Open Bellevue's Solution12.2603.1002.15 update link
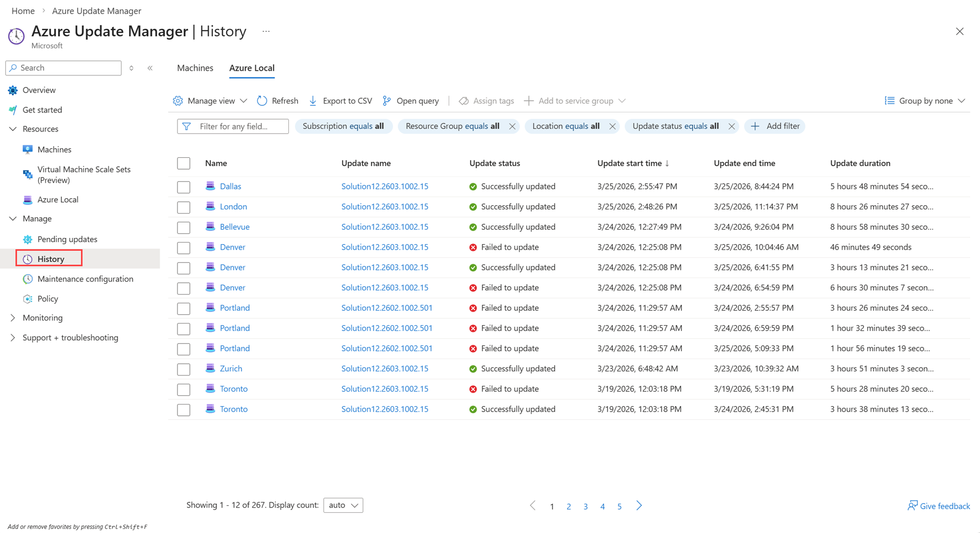The height and width of the screenshot is (533, 980). tap(385, 227)
